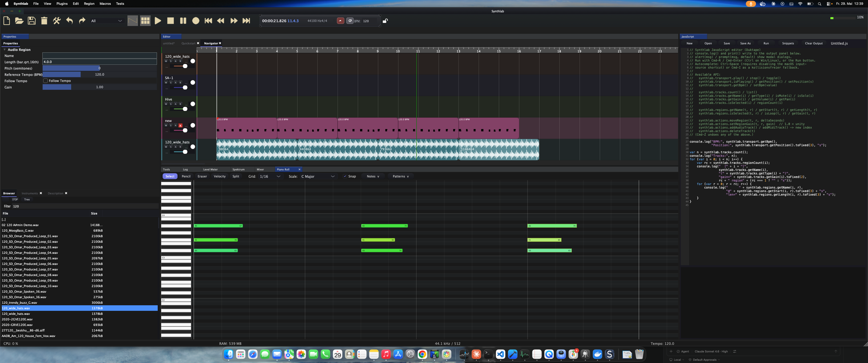
Task: Select the Pencil tool in piano roll
Action: [x=186, y=176]
